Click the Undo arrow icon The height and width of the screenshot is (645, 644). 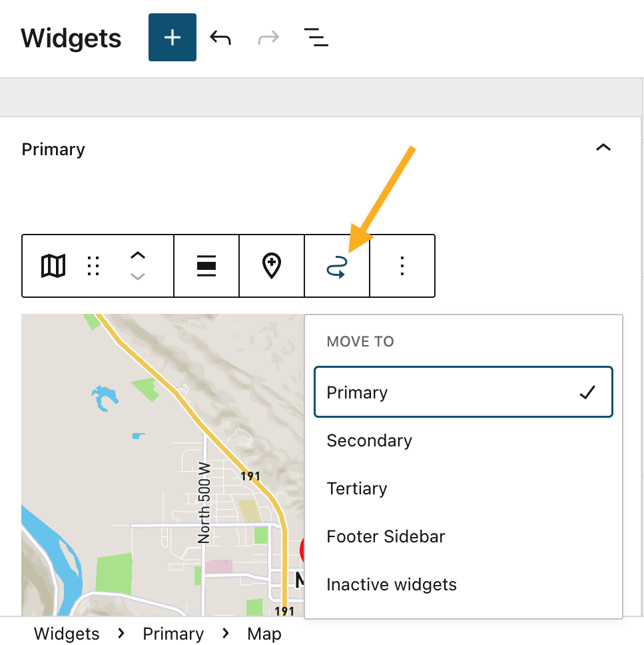(220, 37)
